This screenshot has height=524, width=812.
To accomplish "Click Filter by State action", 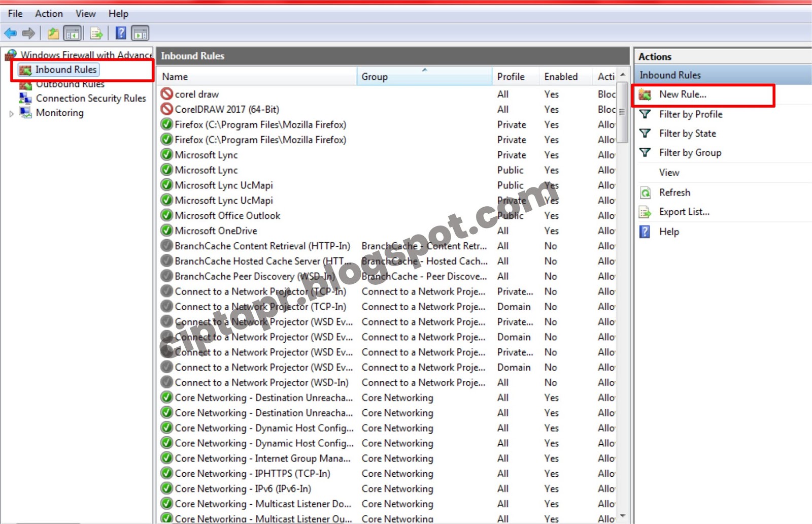I will point(688,134).
